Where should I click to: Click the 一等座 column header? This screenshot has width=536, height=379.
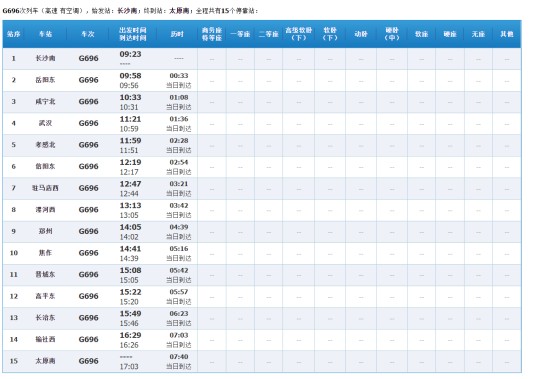tap(240, 34)
